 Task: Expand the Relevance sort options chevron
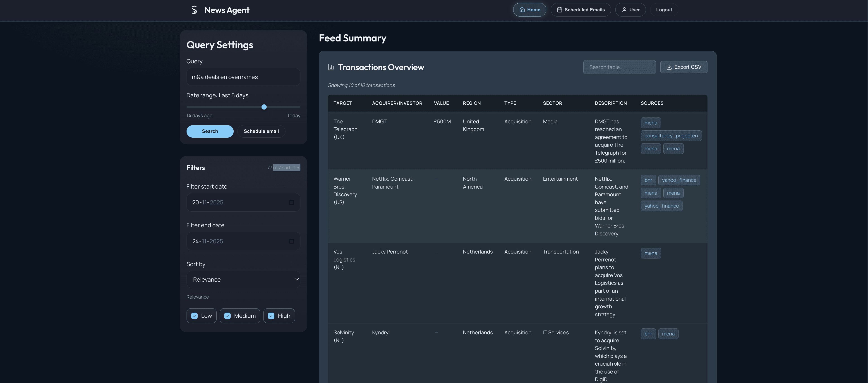(x=297, y=279)
